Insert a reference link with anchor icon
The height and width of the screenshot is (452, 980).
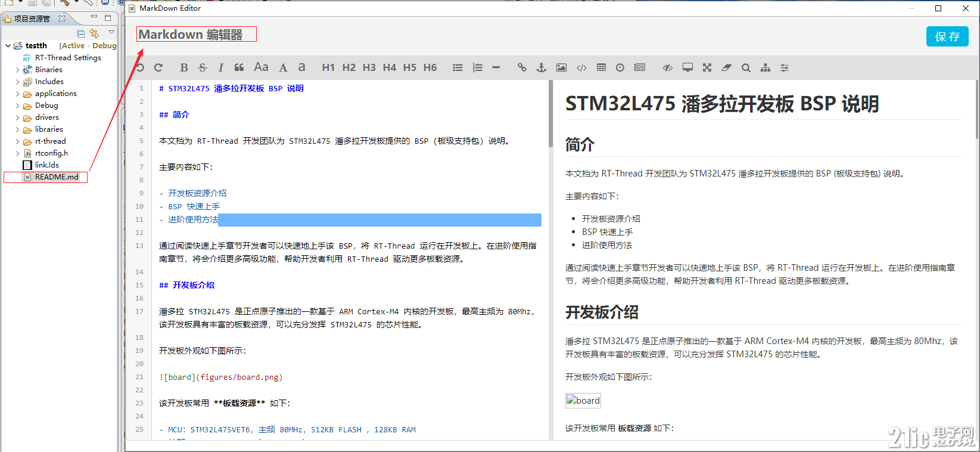coord(542,67)
